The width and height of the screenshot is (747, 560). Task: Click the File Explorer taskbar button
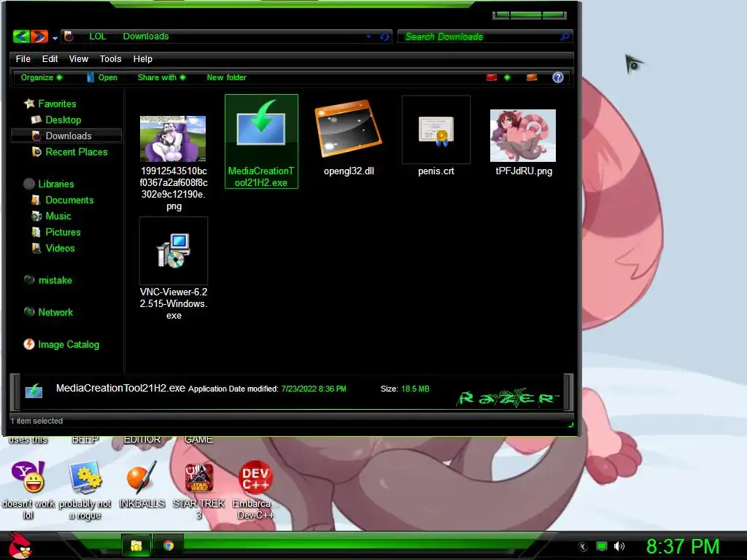point(136,545)
